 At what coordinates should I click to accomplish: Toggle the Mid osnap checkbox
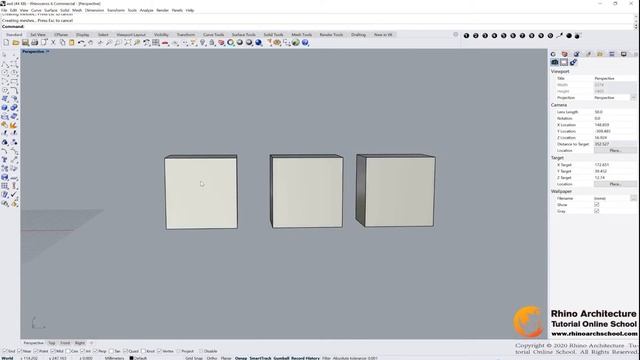click(x=52, y=351)
